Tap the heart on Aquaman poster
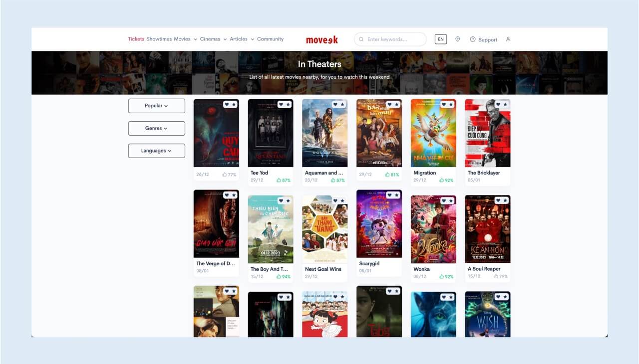Image resolution: width=639 pixels, height=364 pixels. coord(335,105)
